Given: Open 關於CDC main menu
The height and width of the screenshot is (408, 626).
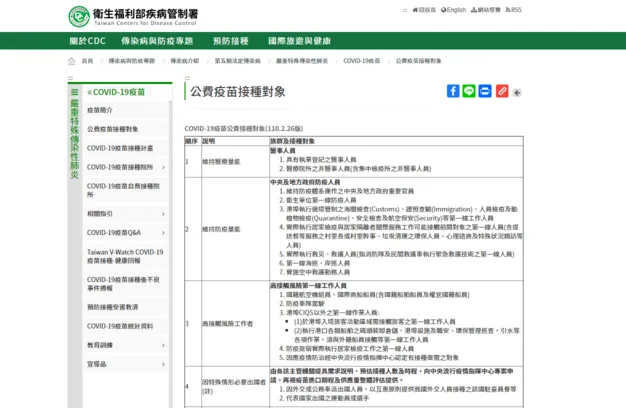Looking at the screenshot, I should coord(88,41).
